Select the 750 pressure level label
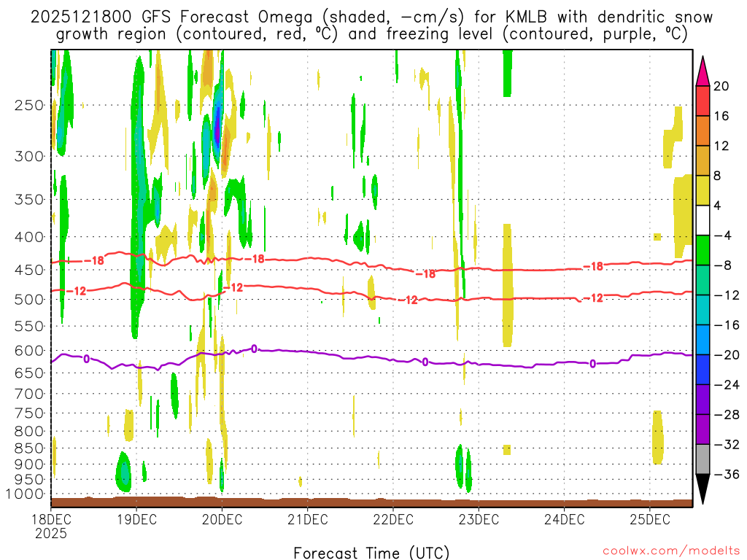Screen dimensions: 747x560 pos(29,413)
